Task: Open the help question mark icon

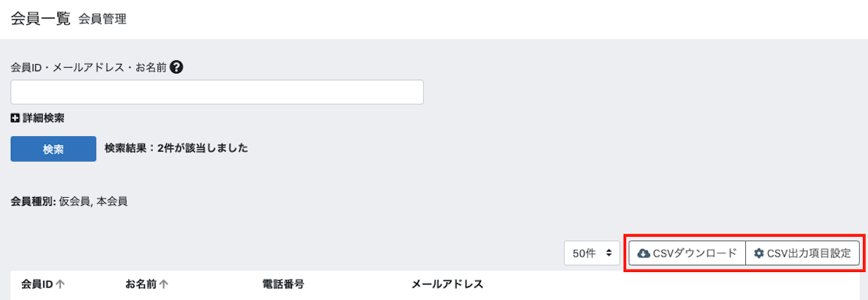Action: [177, 67]
